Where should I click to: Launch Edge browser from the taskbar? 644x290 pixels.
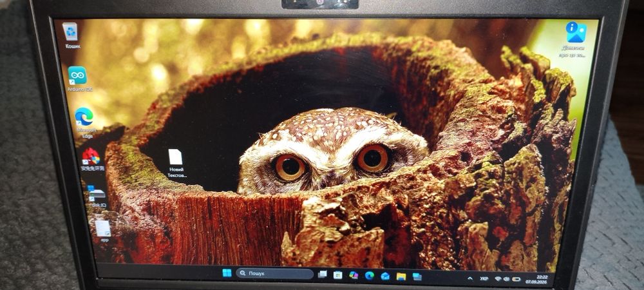tap(369, 276)
